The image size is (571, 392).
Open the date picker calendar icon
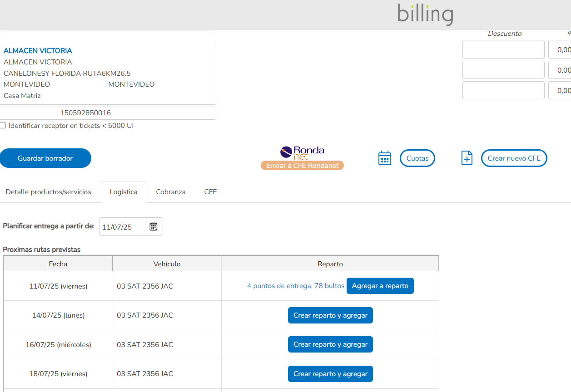point(154,227)
